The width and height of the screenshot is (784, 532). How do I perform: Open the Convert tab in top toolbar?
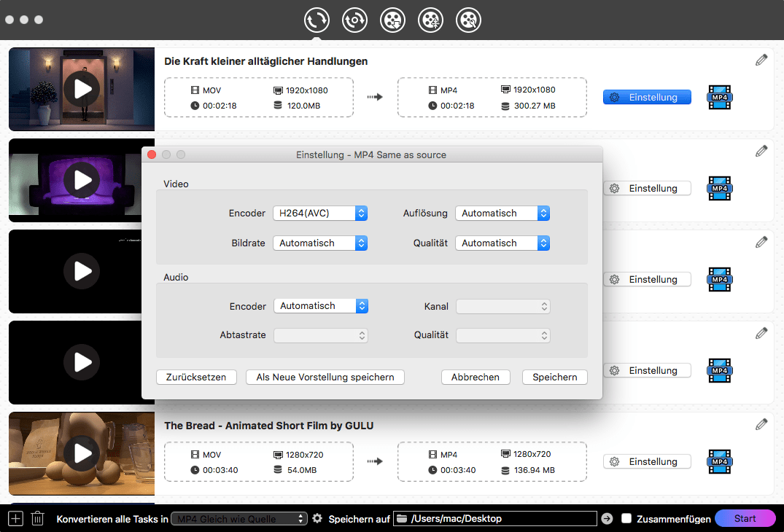click(317, 20)
